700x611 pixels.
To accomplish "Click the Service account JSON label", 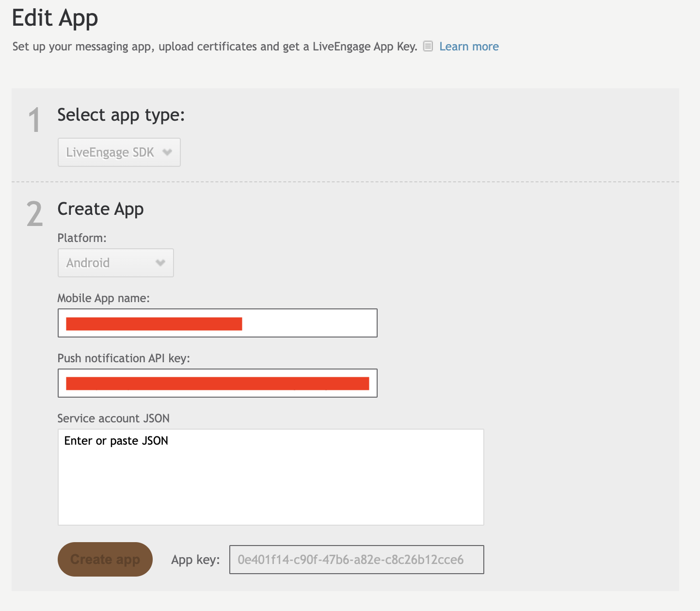I will (x=113, y=418).
